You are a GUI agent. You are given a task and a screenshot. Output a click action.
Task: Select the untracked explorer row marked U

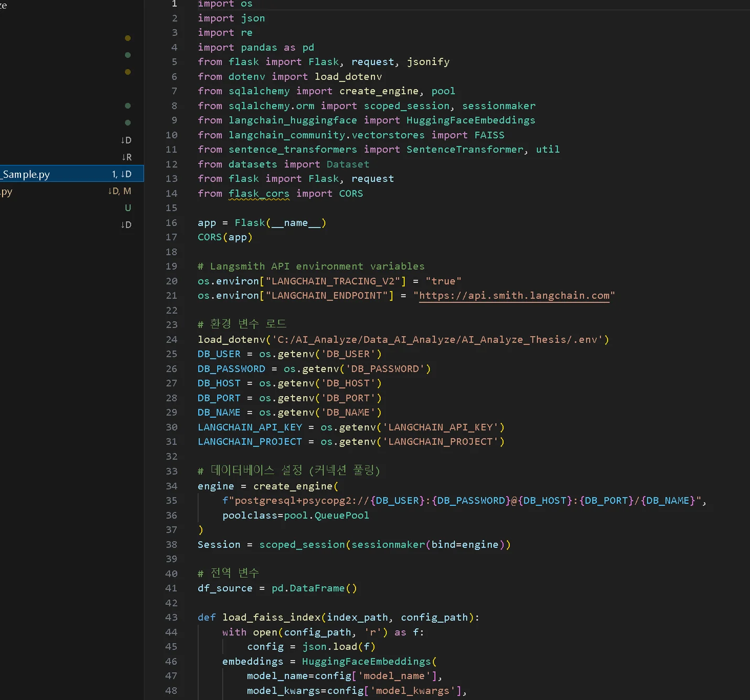click(x=72, y=208)
